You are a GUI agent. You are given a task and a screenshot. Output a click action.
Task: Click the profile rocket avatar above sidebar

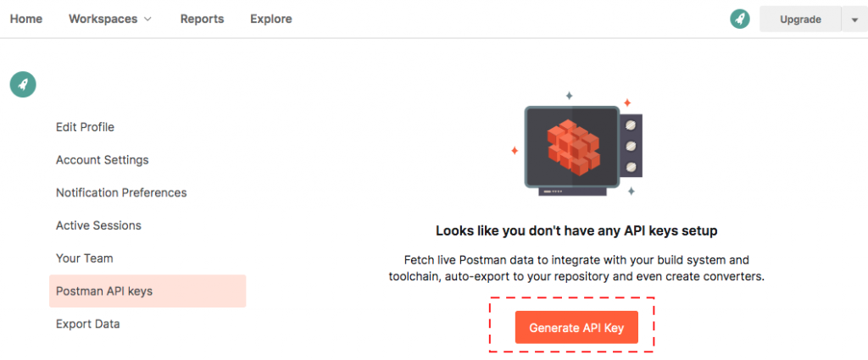pos(23,85)
